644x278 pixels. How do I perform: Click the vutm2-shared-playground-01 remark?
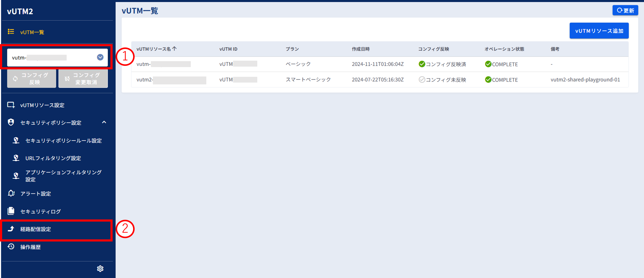point(585,80)
